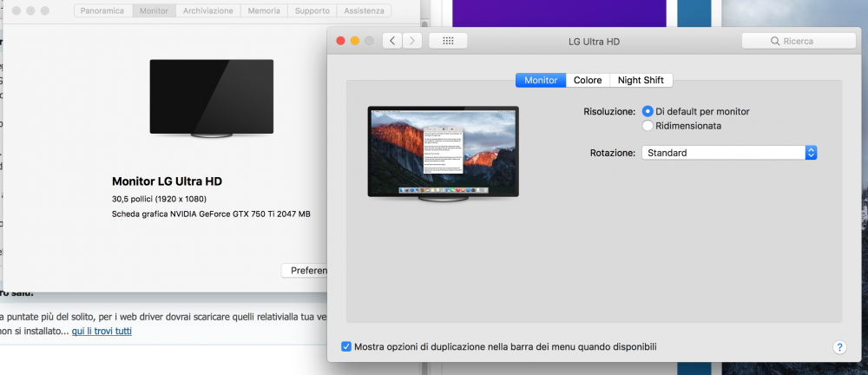Go forward with the right arrow button

pos(412,41)
